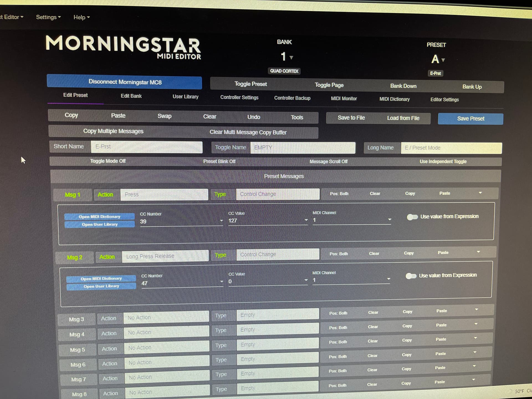The image size is (532, 399).
Task: Open the Bank number dropdown arrow
Action: 291,58
